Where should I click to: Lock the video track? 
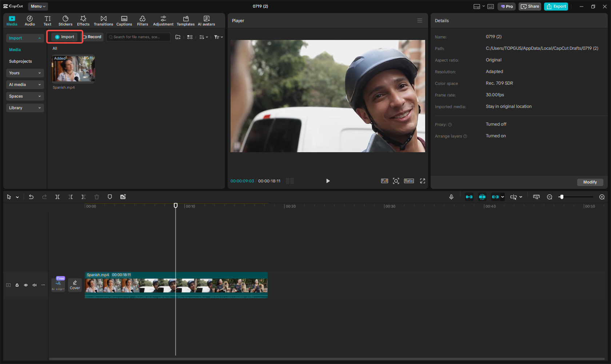pos(17,285)
